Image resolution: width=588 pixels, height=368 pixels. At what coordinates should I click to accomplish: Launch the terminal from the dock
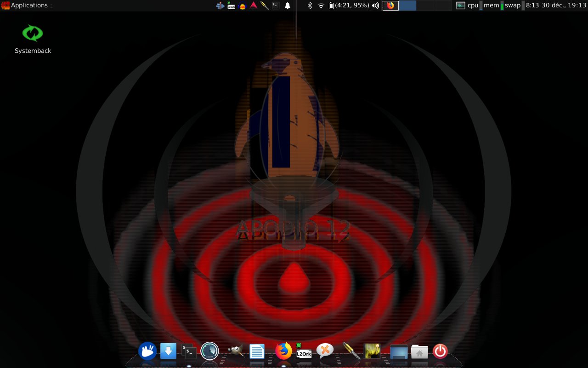click(x=189, y=351)
